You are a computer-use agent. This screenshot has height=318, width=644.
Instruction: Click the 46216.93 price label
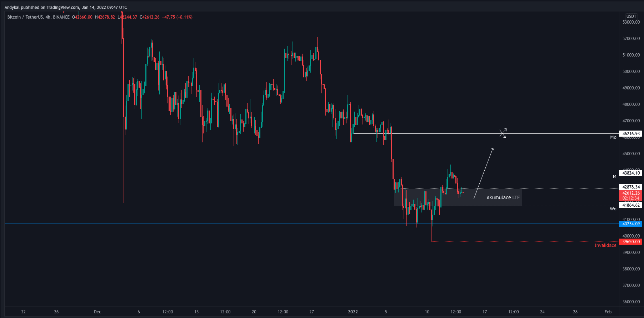pos(631,134)
